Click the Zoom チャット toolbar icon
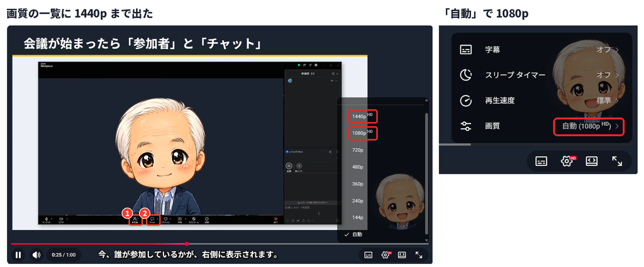This screenshot has height=267, width=644. (152, 219)
